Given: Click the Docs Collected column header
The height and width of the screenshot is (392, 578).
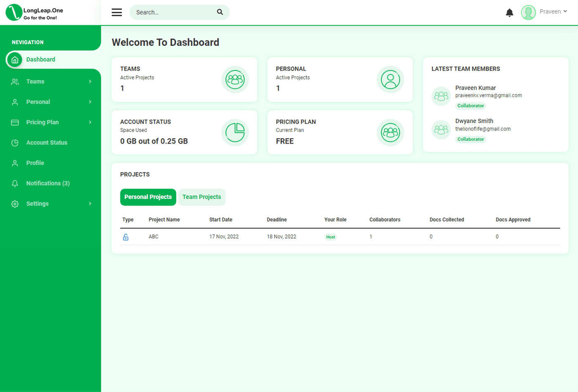Looking at the screenshot, I should click(447, 220).
